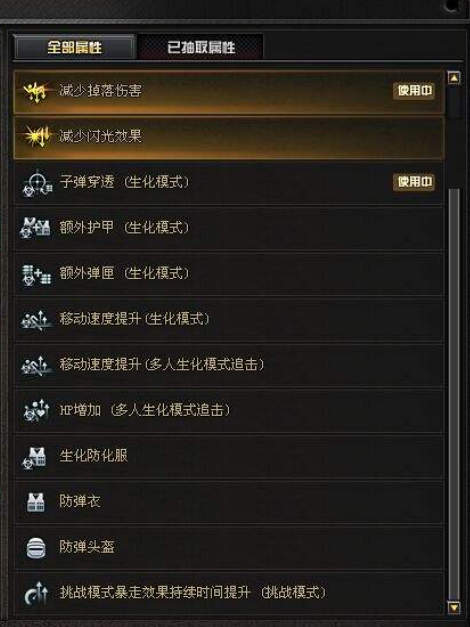Open the 已抽取属性 tab
This screenshot has width=470, height=627.
200,47
